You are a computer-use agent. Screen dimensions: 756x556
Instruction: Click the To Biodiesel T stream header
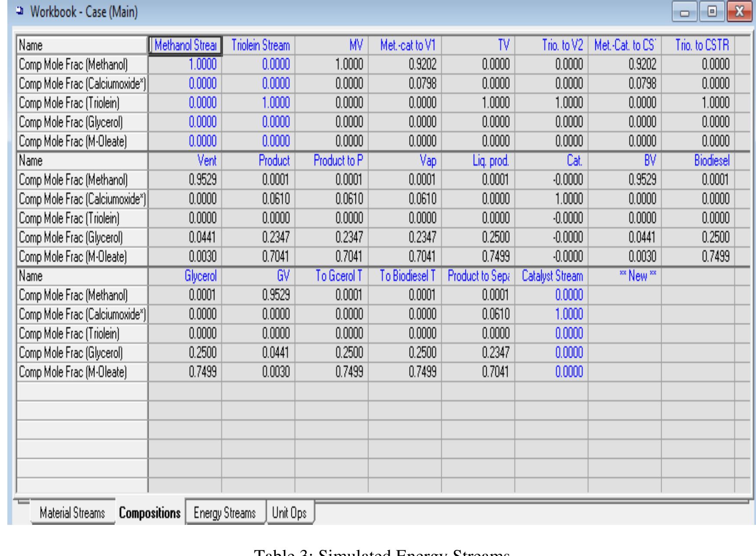pyautogui.click(x=405, y=276)
